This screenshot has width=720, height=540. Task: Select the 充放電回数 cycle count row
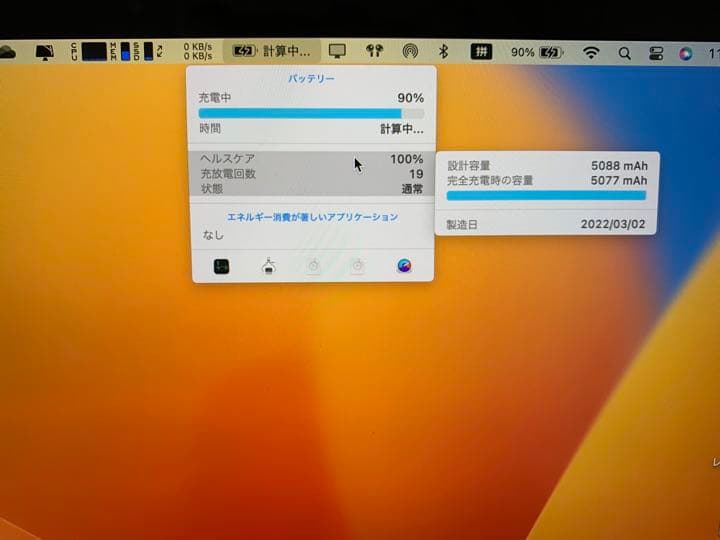(x=312, y=174)
